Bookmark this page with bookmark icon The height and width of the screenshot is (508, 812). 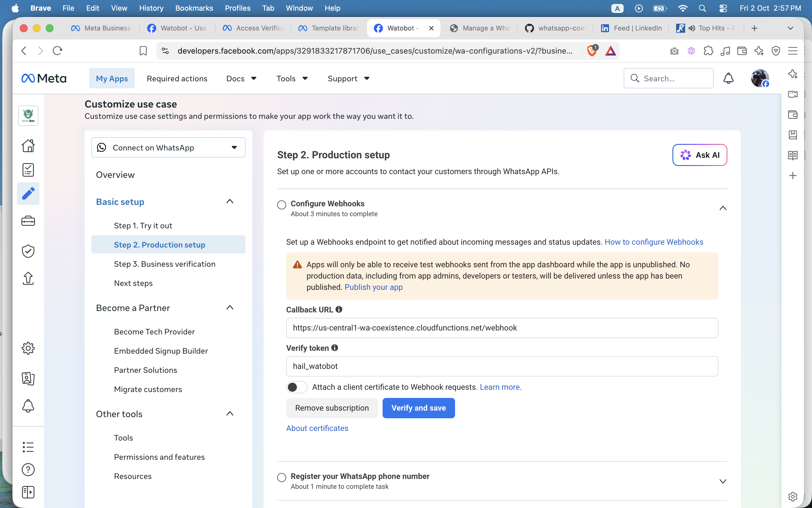[x=143, y=51]
